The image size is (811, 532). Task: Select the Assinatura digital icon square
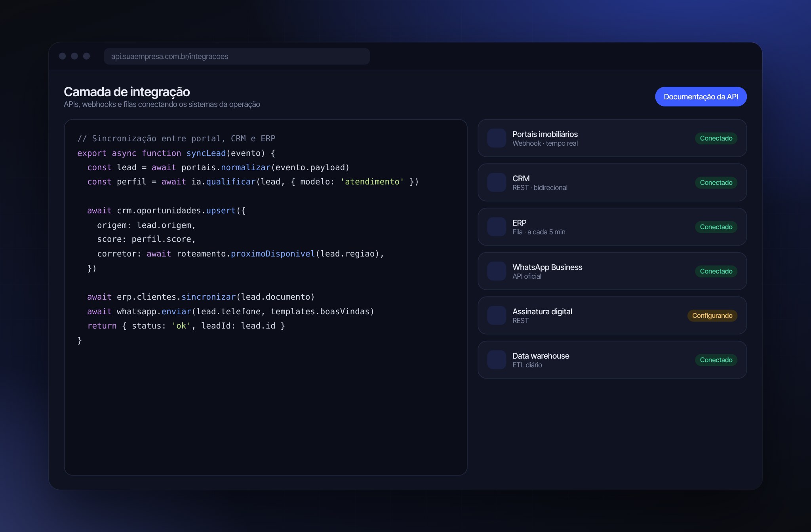[x=497, y=315]
